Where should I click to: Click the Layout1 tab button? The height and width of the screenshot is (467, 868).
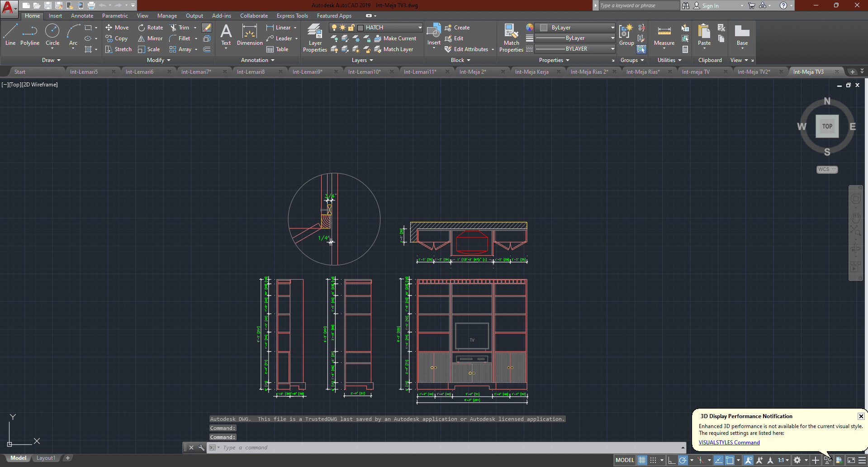(46, 458)
